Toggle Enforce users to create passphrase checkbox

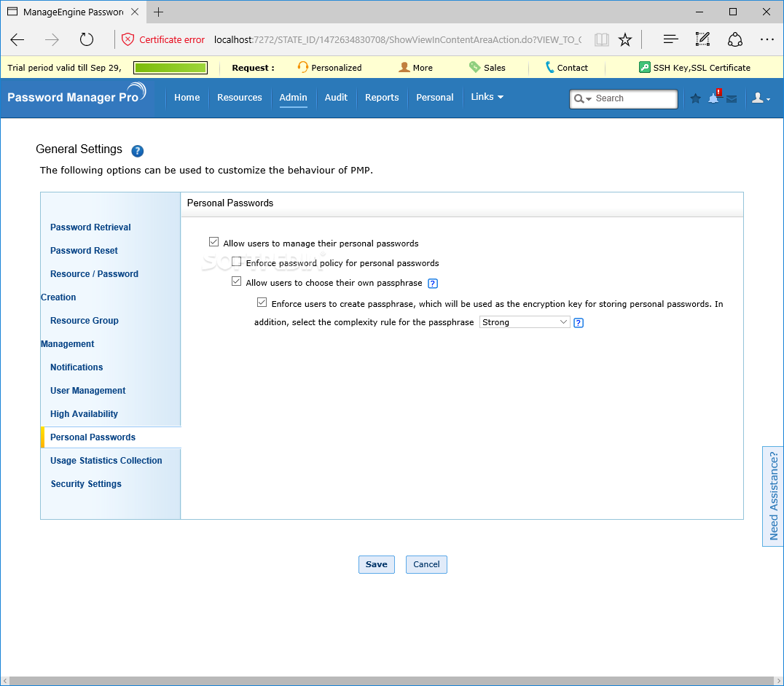pyautogui.click(x=262, y=303)
